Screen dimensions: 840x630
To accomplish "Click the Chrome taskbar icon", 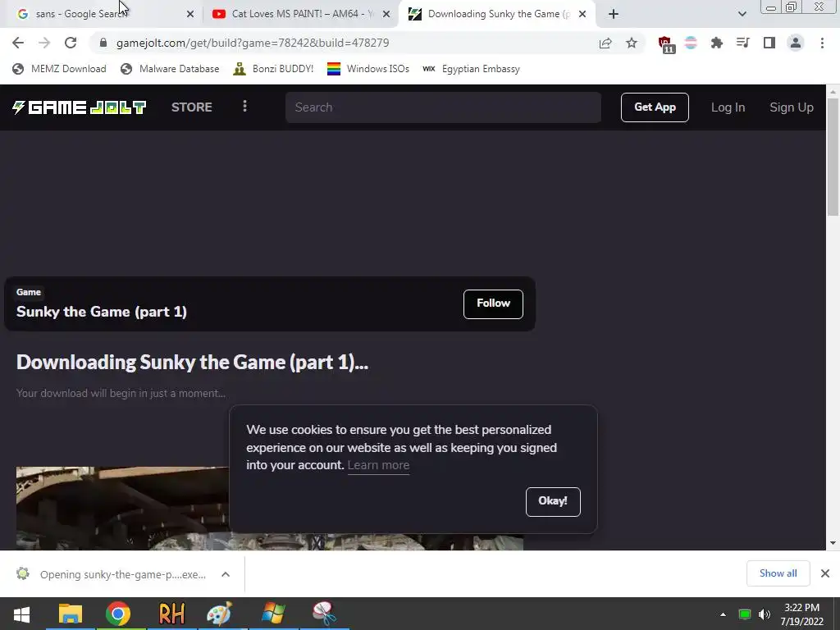I will click(x=118, y=614).
